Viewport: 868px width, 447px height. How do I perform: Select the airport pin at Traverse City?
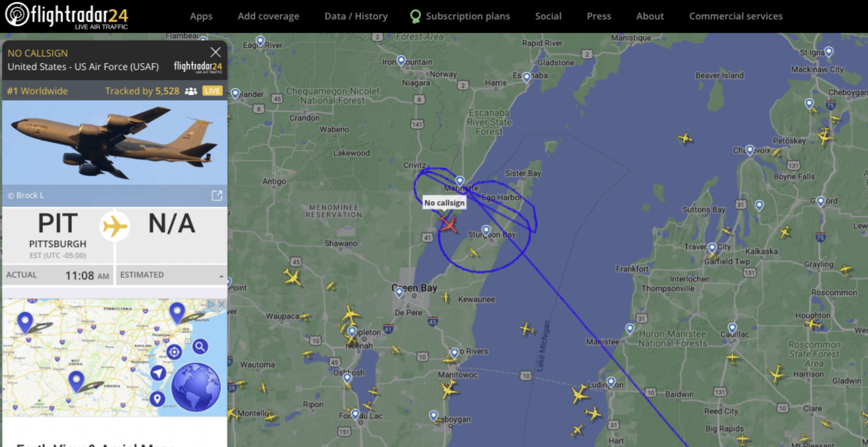[x=712, y=248]
